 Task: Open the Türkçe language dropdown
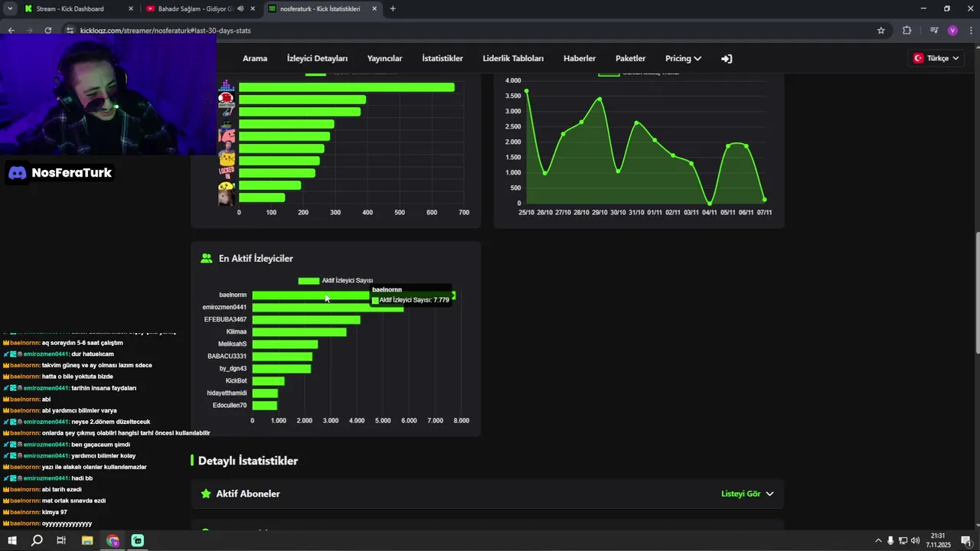(x=937, y=58)
